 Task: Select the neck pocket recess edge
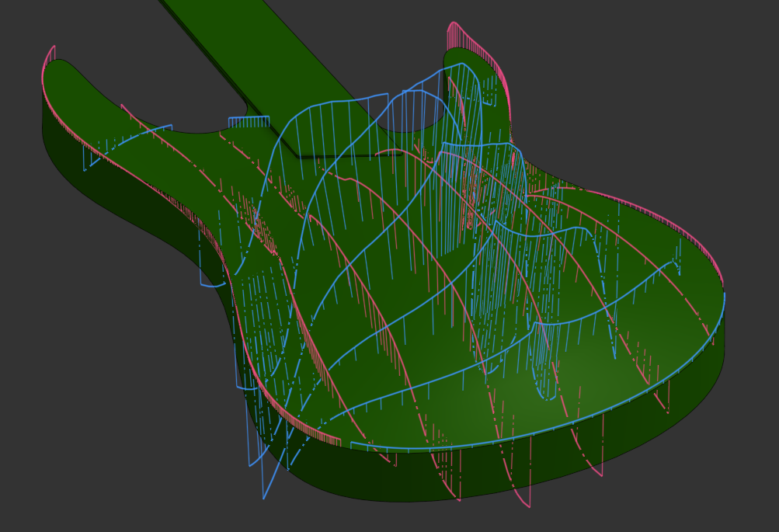tap(348, 156)
